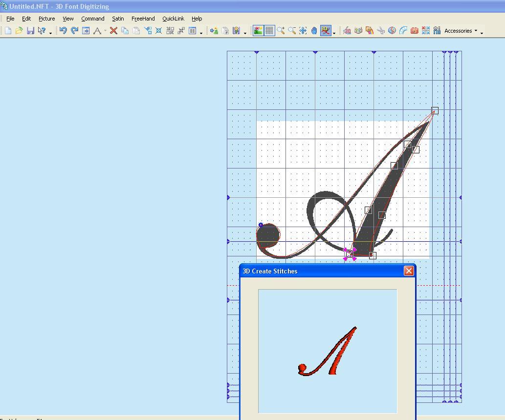Toggle background picture display

[x=258, y=31]
